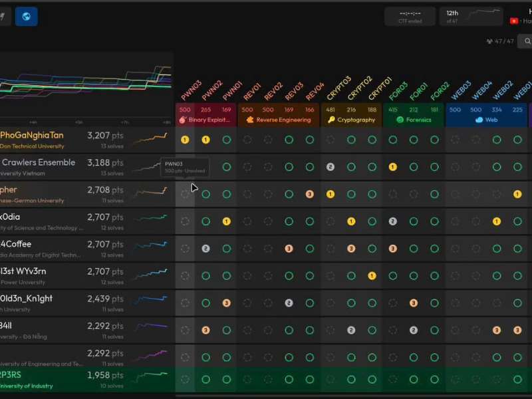Select x0dia's gold medal on WEB02

pos(497,221)
